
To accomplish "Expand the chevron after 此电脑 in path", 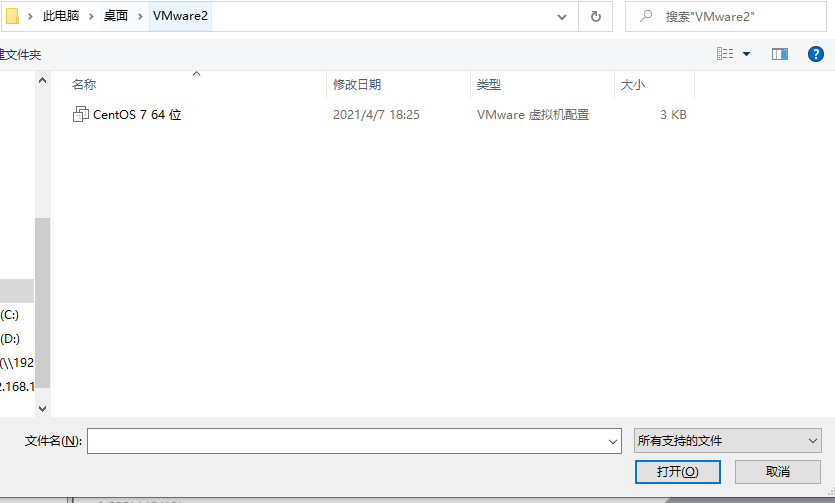I will pyautogui.click(x=91, y=17).
